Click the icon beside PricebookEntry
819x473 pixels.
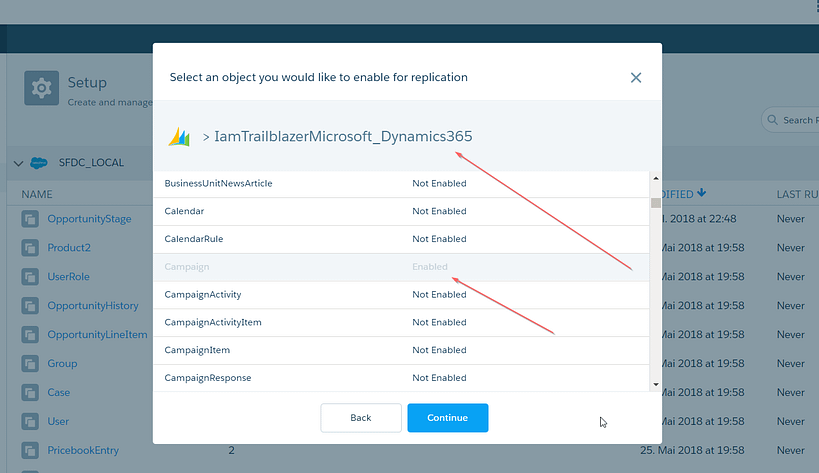coord(30,451)
